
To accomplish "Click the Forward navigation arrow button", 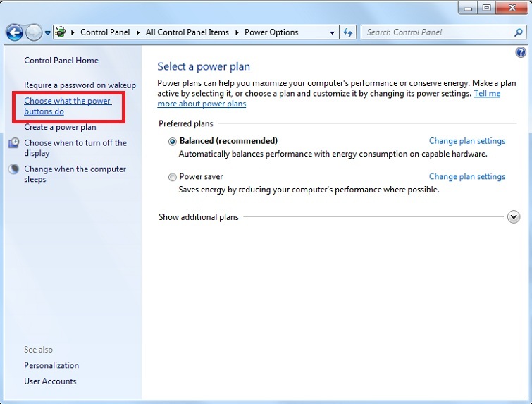I will tap(33, 32).
